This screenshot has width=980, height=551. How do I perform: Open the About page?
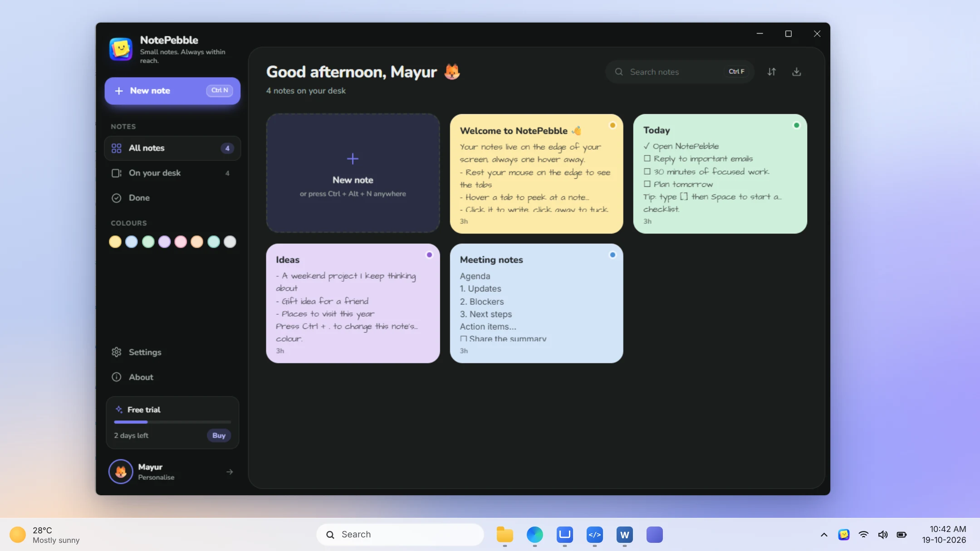pyautogui.click(x=172, y=377)
